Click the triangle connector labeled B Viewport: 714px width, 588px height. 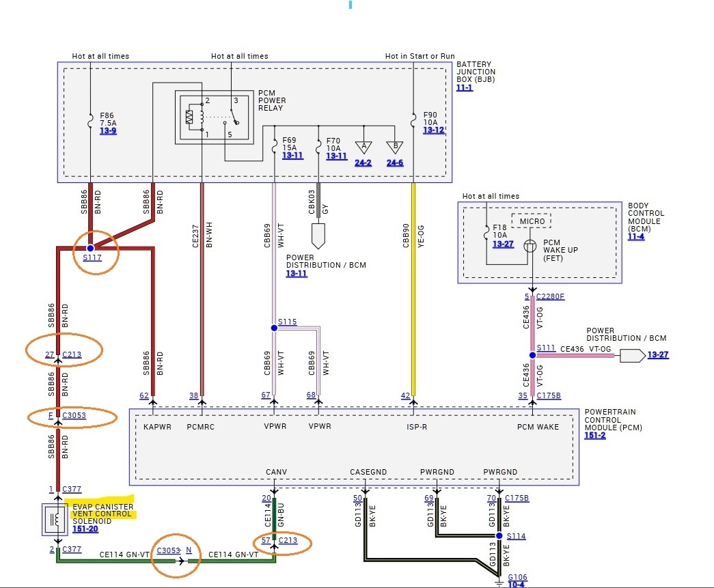(x=394, y=147)
